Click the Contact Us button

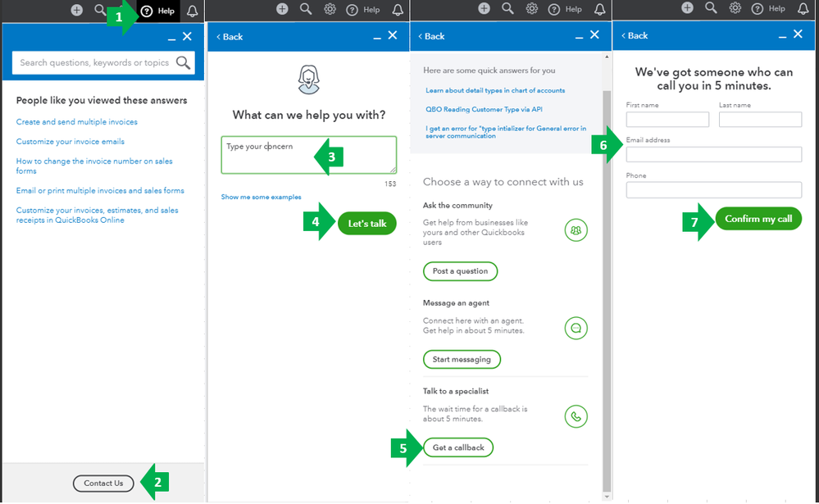(x=103, y=484)
